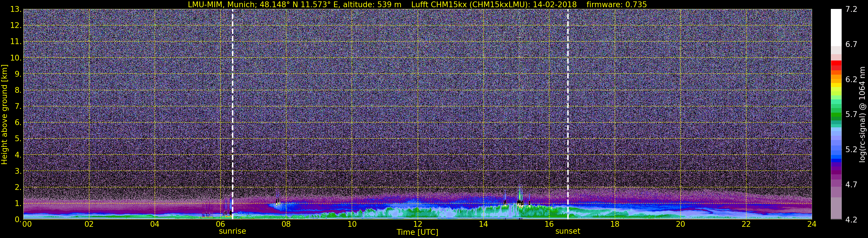868x238 pixels.
Task: Click the cloud spike near 15 UTC
Action: pos(520,196)
